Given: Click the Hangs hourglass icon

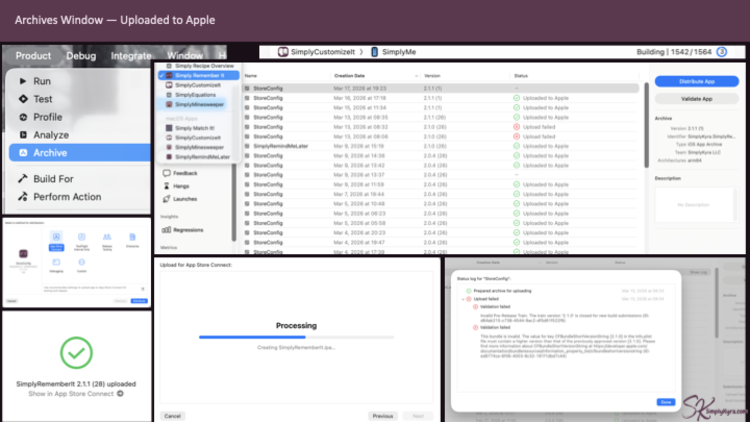Looking at the screenshot, I should click(166, 186).
